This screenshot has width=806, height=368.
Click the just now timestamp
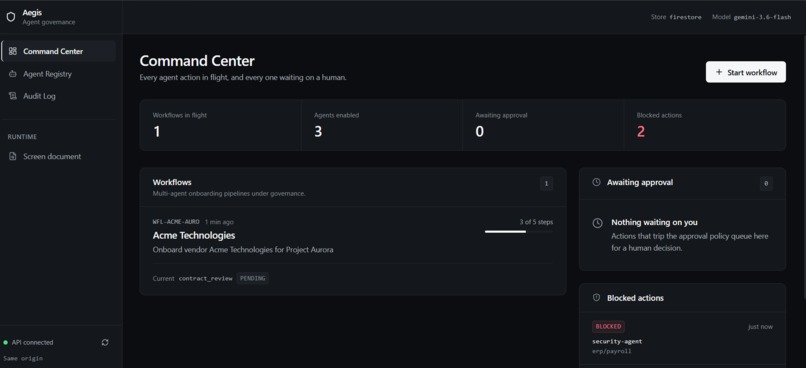tap(760, 327)
